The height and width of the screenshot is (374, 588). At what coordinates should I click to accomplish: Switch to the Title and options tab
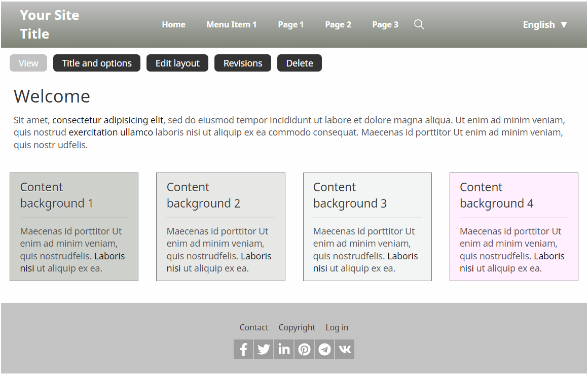(97, 63)
